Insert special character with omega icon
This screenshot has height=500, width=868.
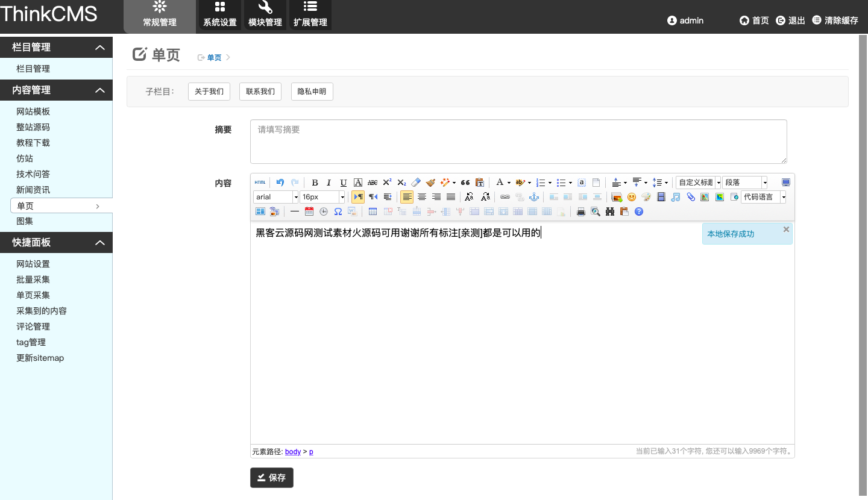pos(338,211)
